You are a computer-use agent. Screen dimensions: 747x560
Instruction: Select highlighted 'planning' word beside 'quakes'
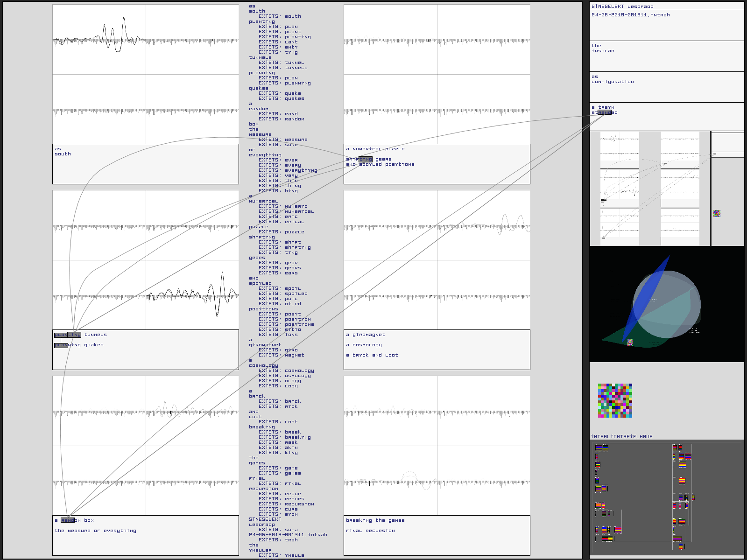coord(61,345)
